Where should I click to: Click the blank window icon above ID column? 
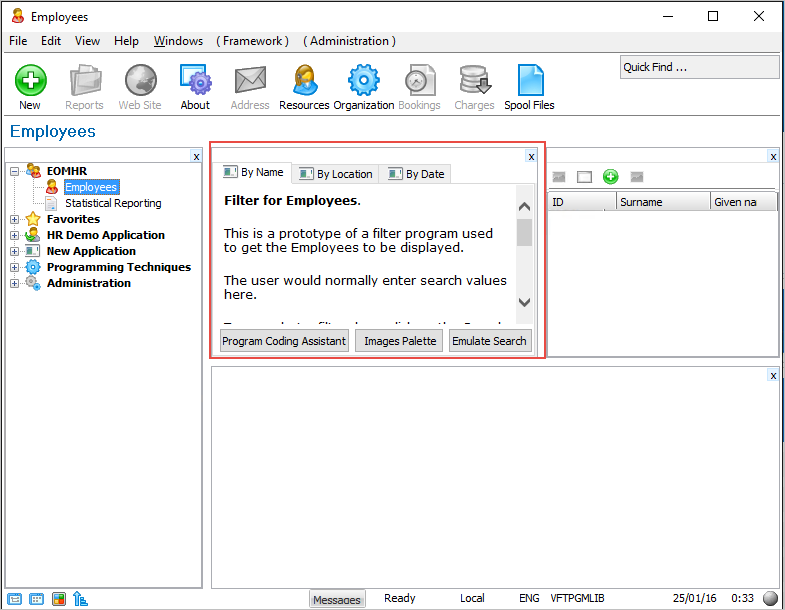coord(584,177)
